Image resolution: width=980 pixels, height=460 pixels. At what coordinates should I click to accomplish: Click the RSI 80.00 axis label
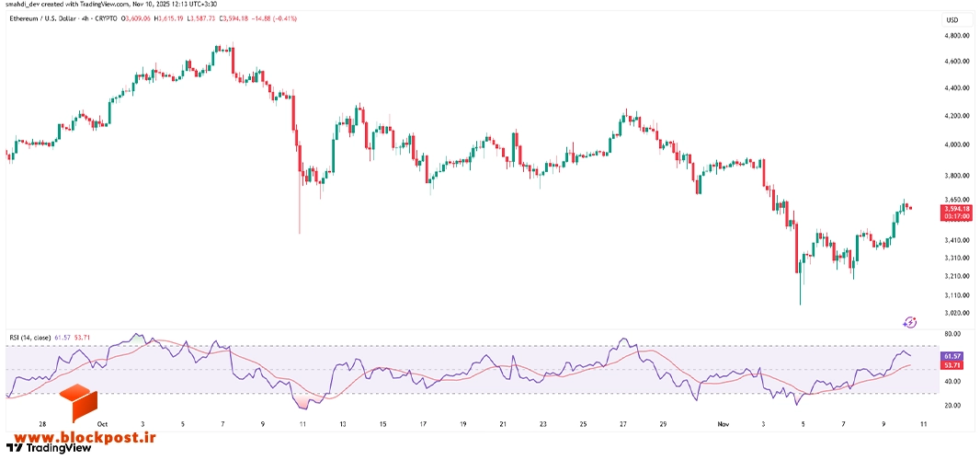tap(954, 334)
